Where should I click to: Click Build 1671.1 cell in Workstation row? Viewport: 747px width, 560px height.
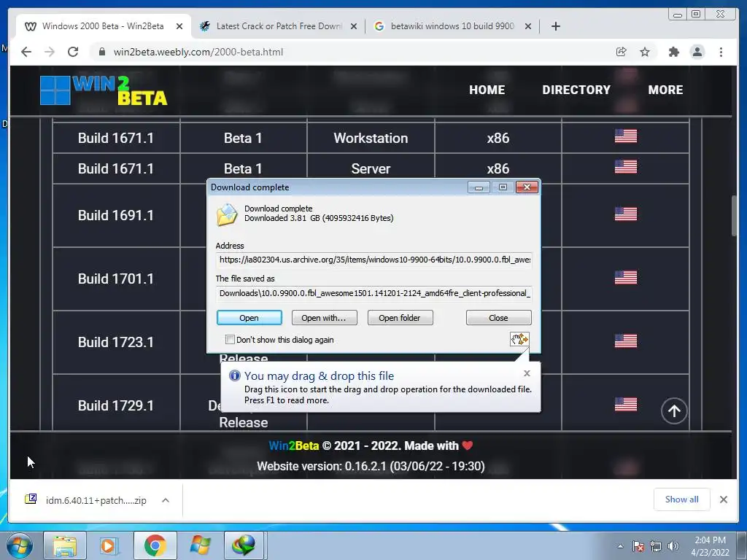[116, 138]
